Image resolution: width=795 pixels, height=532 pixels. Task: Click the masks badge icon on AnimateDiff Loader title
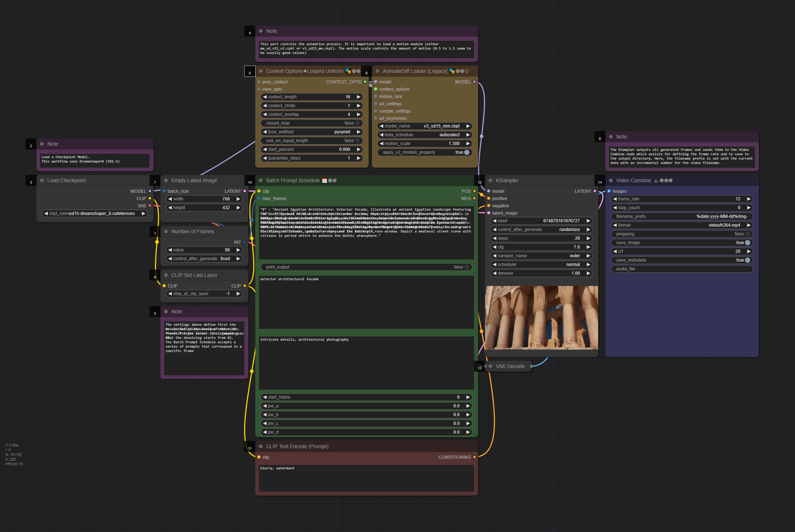(x=452, y=71)
